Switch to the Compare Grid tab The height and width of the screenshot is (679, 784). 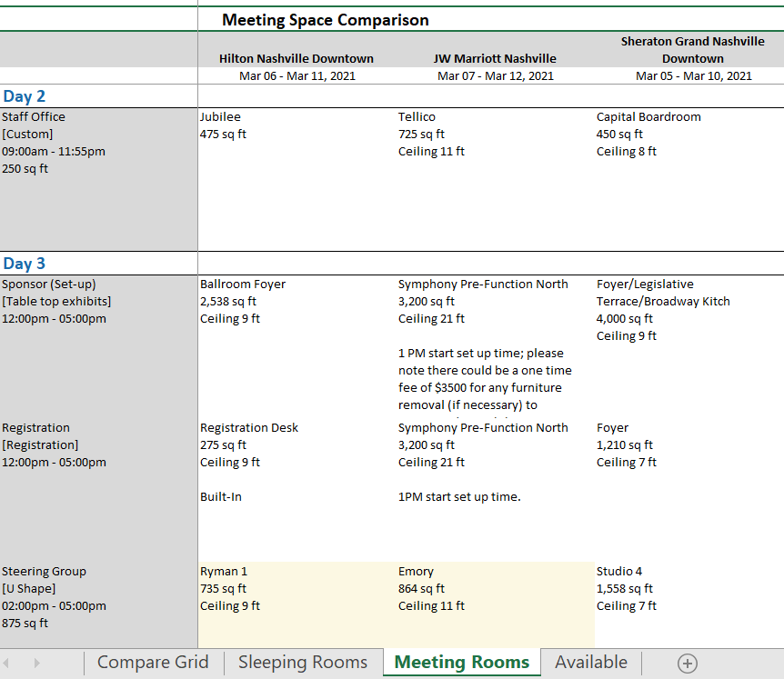coord(153,663)
